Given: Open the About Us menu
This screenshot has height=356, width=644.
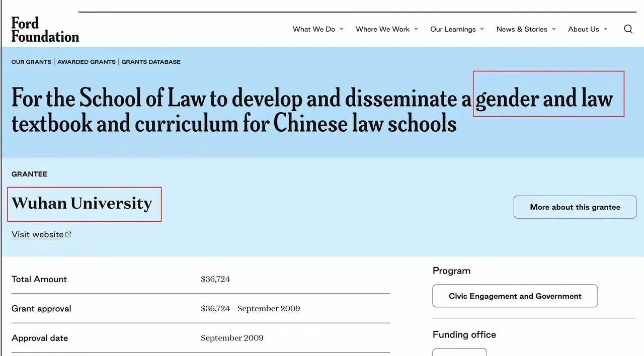Looking at the screenshot, I should 584,29.
